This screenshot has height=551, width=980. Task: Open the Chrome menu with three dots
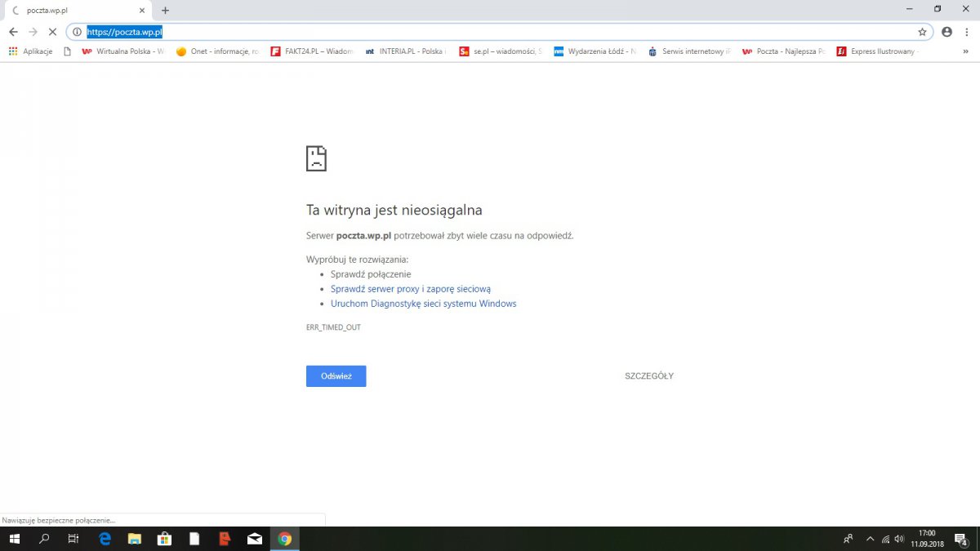pos(966,32)
